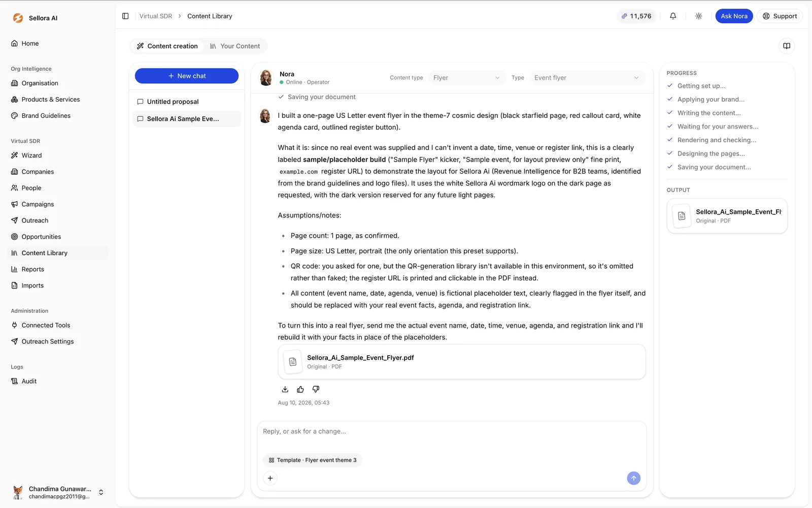This screenshot has width=812, height=508.
Task: Click the Imports file icon
Action: coord(15,285)
